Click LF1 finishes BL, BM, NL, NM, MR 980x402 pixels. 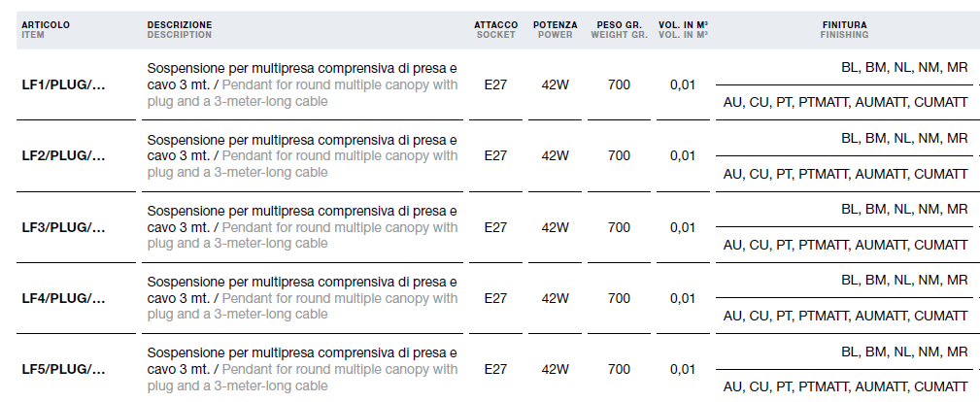pyautogui.click(x=904, y=68)
